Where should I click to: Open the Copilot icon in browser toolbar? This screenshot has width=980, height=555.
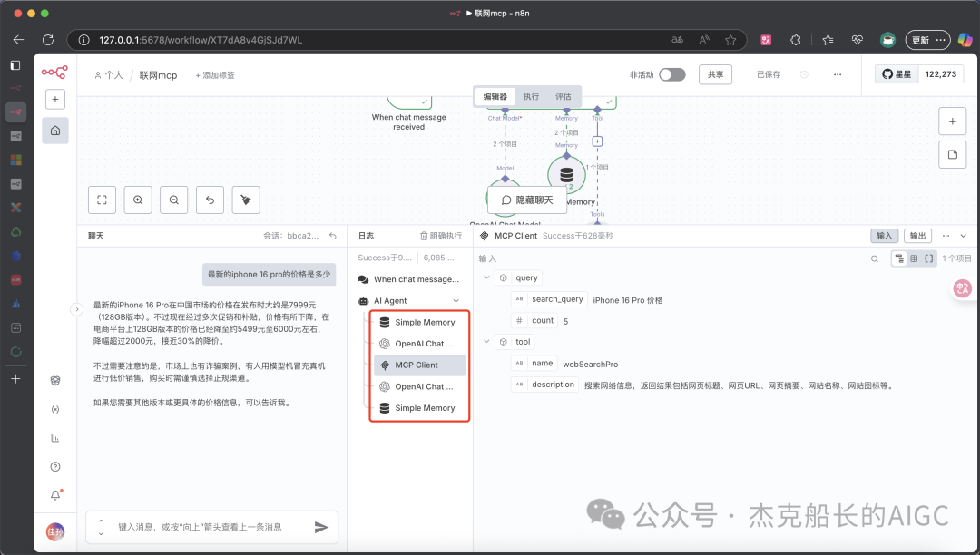(965, 40)
